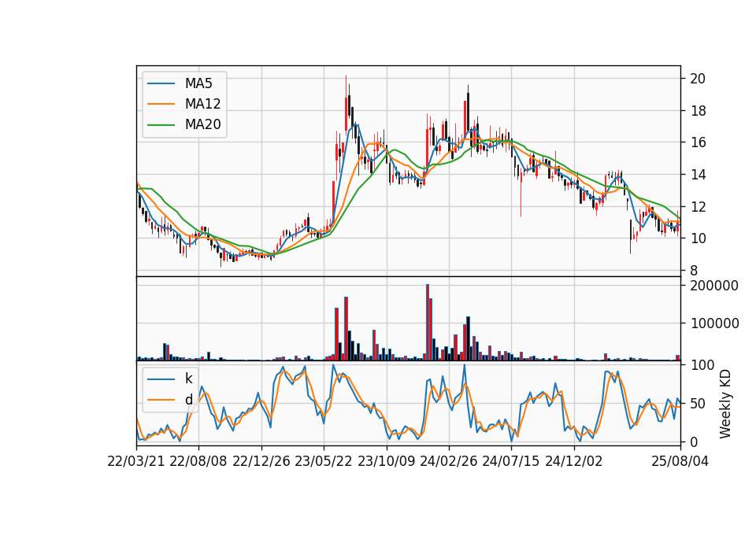Screen dimensions: 756x543
Task: Click the MA5 legend label
Action: [x=198, y=83]
